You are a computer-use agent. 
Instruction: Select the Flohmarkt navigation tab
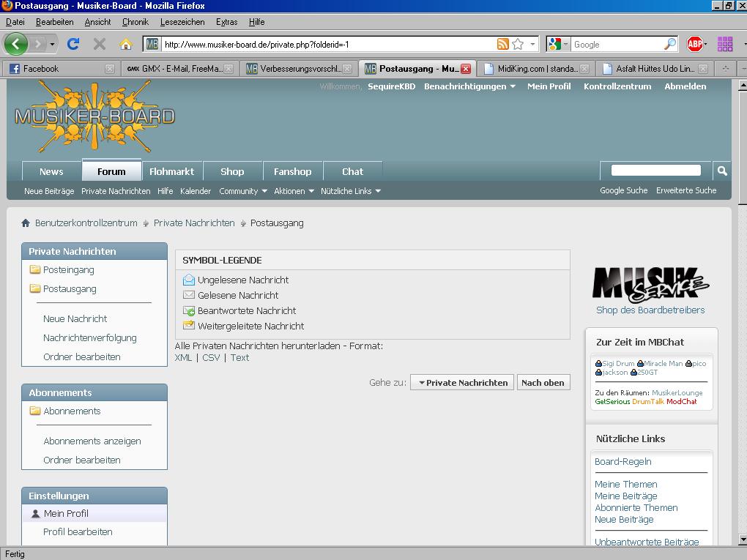click(172, 171)
